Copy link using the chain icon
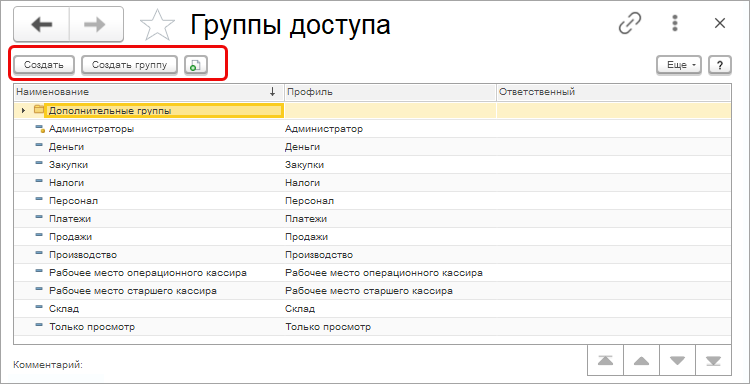This screenshot has height=384, width=750. click(x=630, y=23)
